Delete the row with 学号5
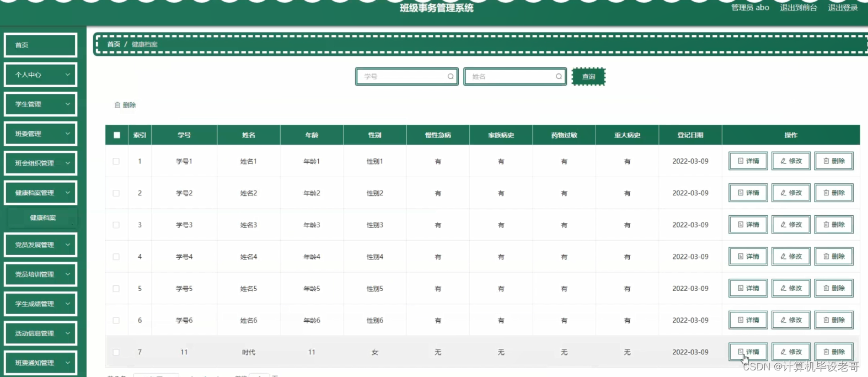 [x=834, y=289]
